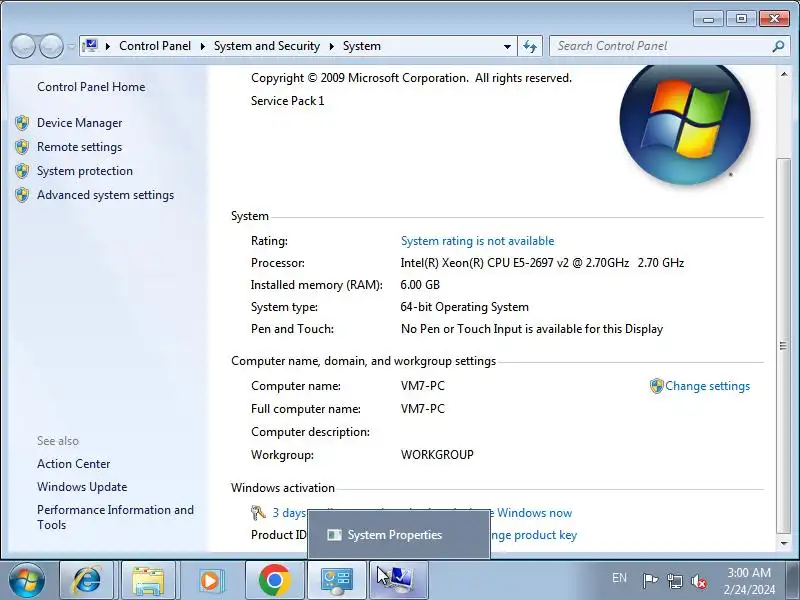The height and width of the screenshot is (600, 800).
Task: Open Performance Information and Tools
Action: (115, 517)
